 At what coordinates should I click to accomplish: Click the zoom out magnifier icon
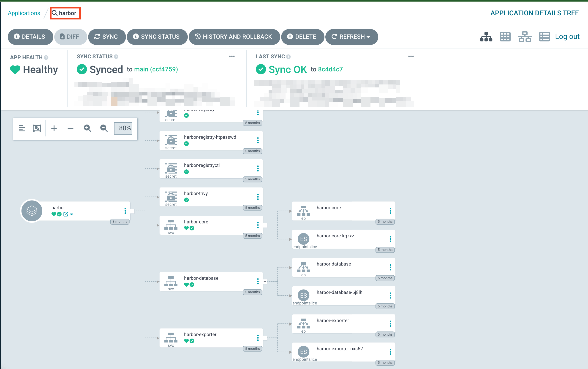click(x=104, y=128)
